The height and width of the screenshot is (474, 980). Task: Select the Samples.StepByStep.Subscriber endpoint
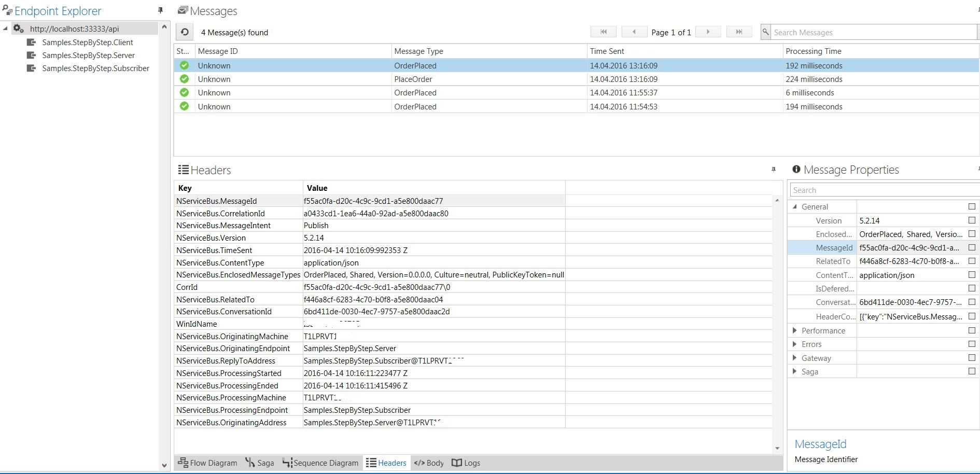(95, 68)
